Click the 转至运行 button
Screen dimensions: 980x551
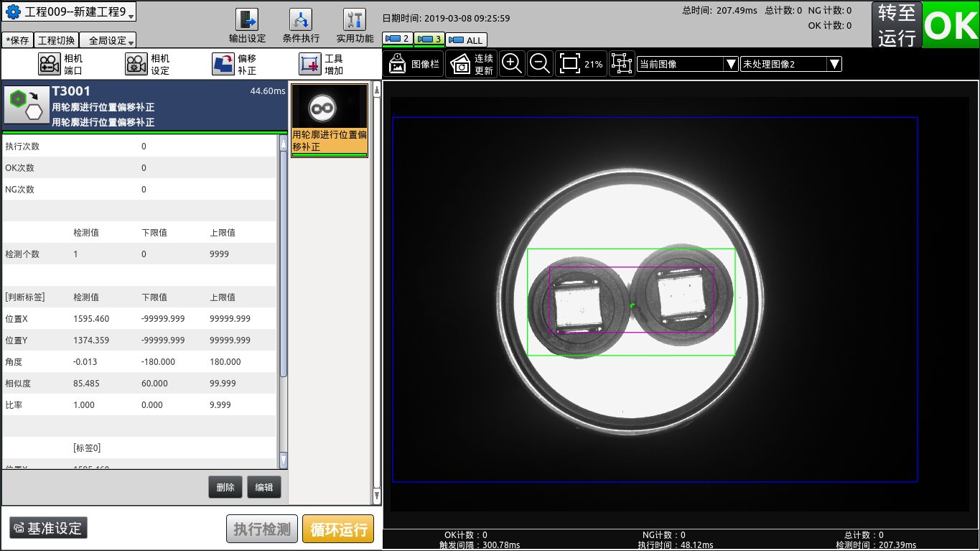tap(897, 25)
